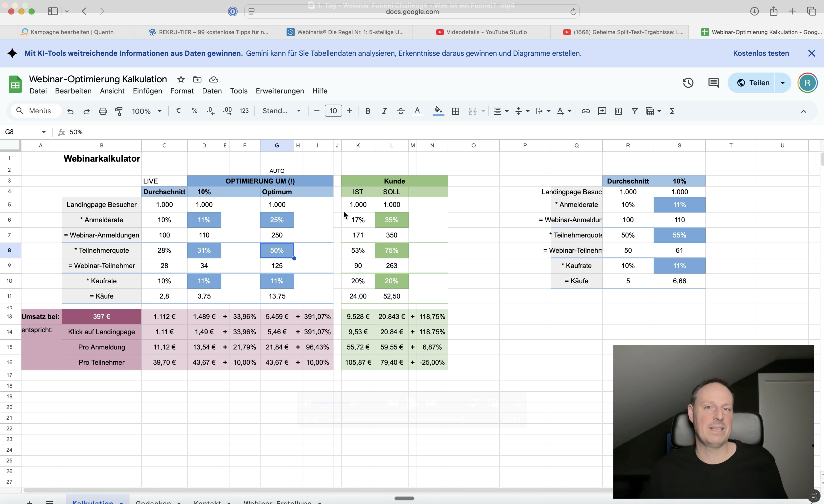Create a filter with funnel icon
The height and width of the screenshot is (504, 824).
tap(634, 111)
